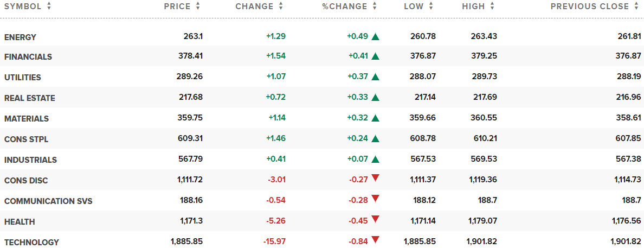
Task: Click the %CHANGE column header text
Action: point(345,6)
